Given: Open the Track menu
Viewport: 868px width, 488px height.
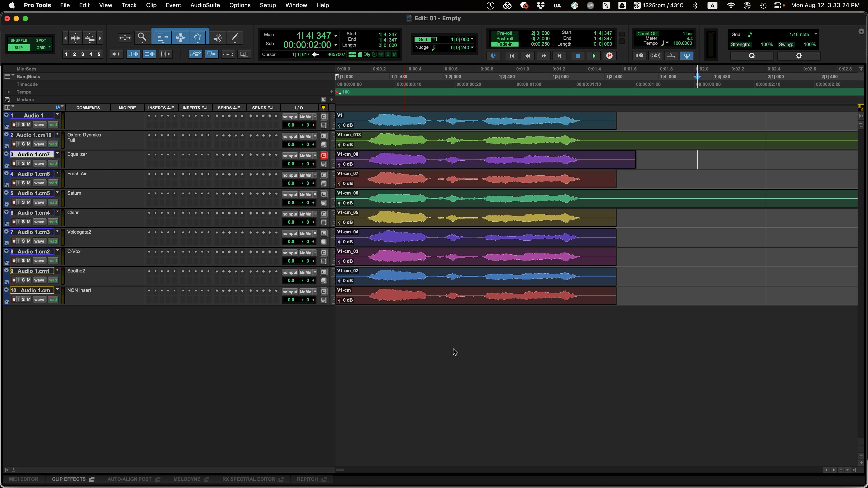Looking at the screenshot, I should pyautogui.click(x=129, y=5).
